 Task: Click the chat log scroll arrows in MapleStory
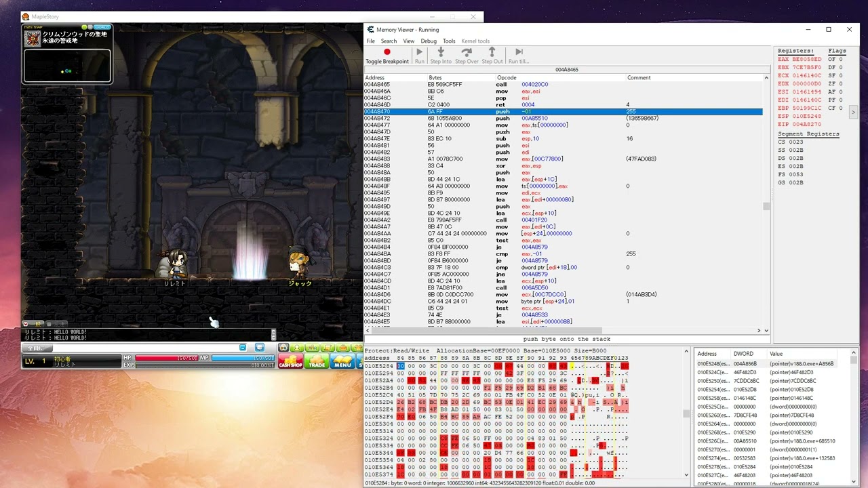pos(273,334)
